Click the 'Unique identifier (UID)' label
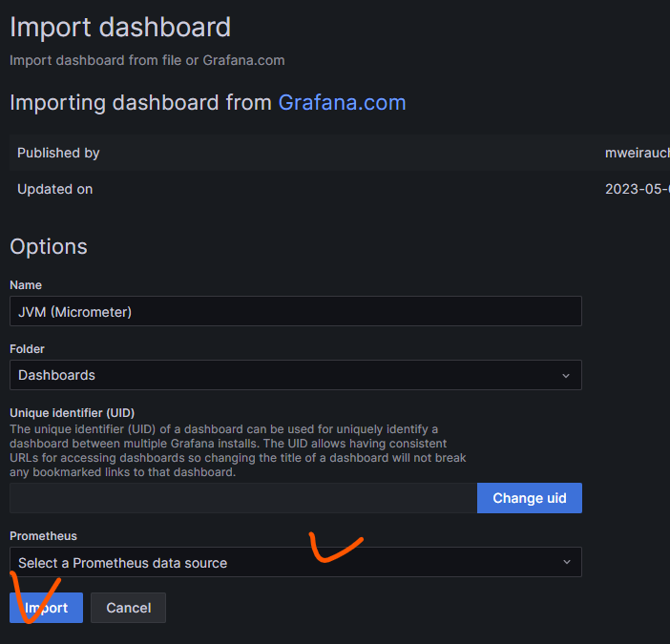670x644 pixels. point(72,413)
